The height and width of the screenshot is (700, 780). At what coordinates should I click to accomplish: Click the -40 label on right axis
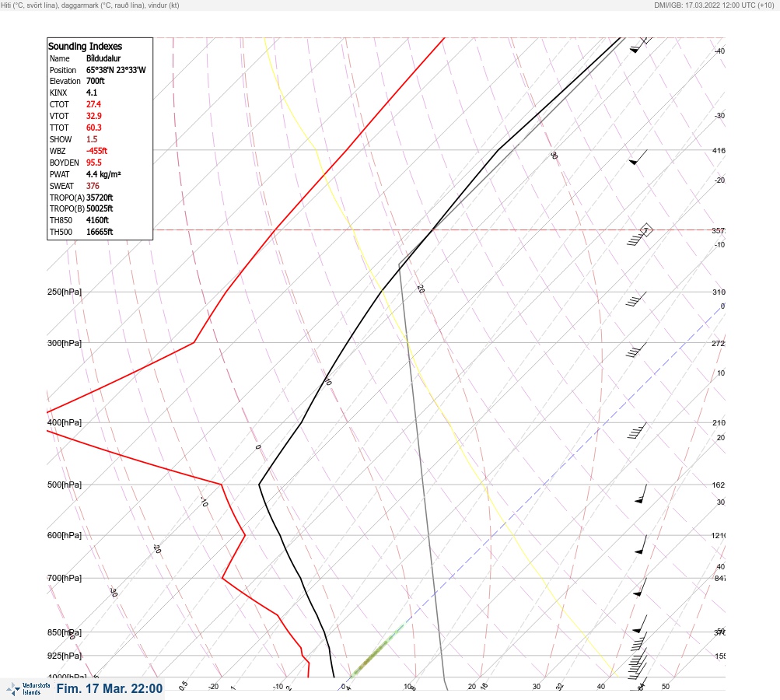720,51
